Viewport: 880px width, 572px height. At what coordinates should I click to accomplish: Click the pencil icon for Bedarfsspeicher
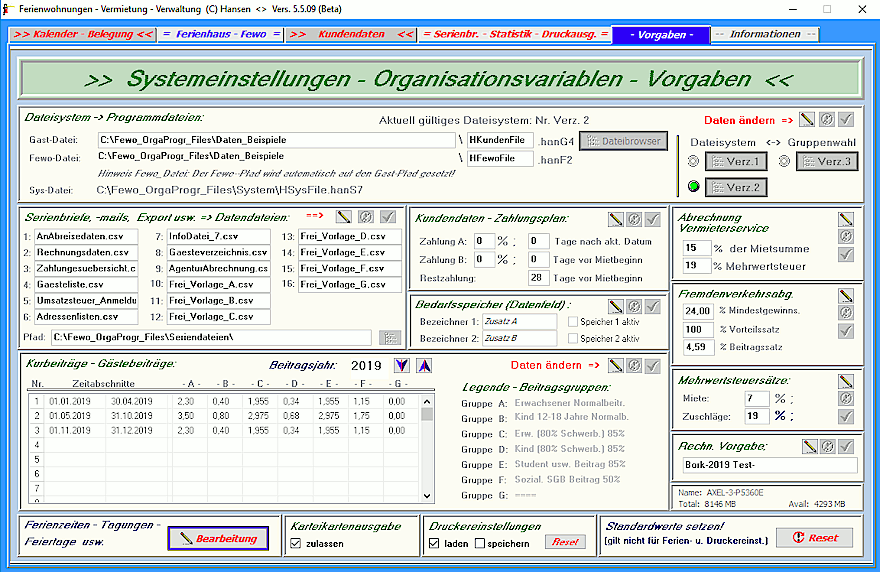coord(616,305)
